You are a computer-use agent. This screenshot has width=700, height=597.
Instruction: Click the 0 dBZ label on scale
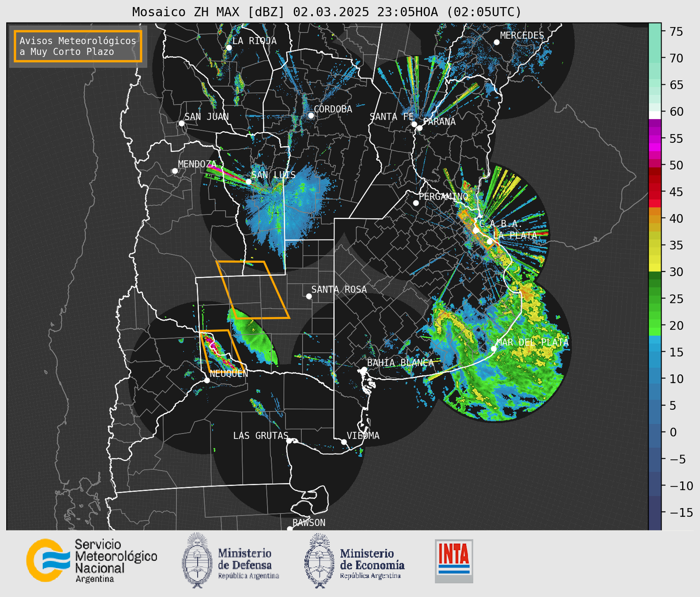[673, 433]
